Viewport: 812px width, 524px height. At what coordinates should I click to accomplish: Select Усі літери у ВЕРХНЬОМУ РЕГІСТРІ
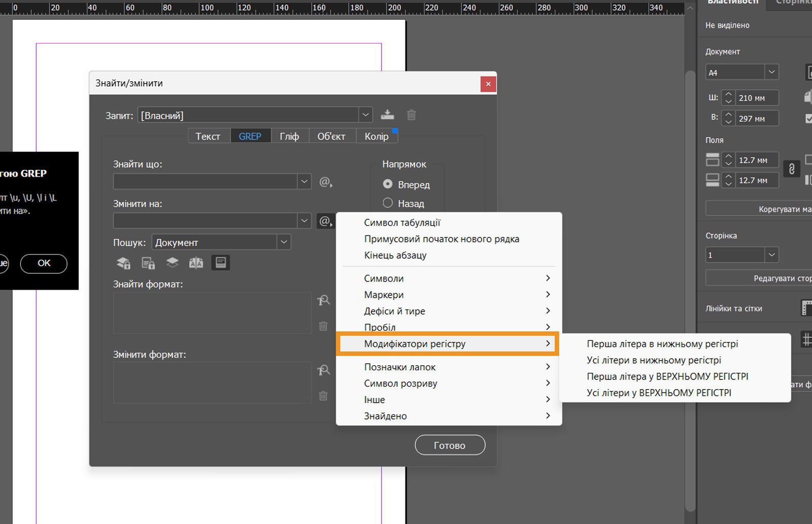coord(675,393)
